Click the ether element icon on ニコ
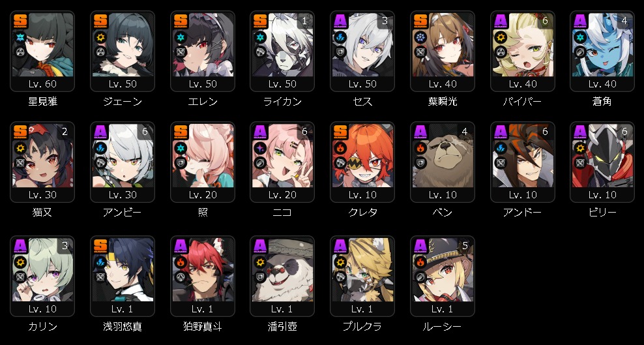Image resolution: width=644 pixels, height=345 pixels. 260,148
